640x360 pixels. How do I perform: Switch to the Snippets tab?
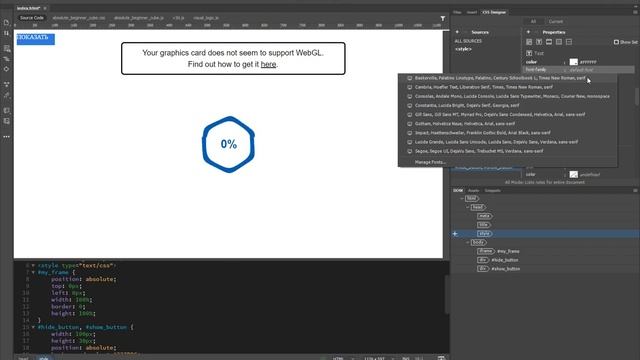coord(492,191)
